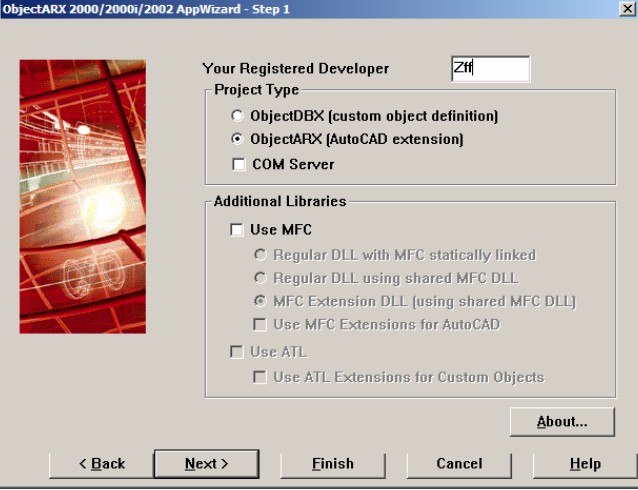
Task: Tick the Use MFC checkbox
Action: click(237, 230)
